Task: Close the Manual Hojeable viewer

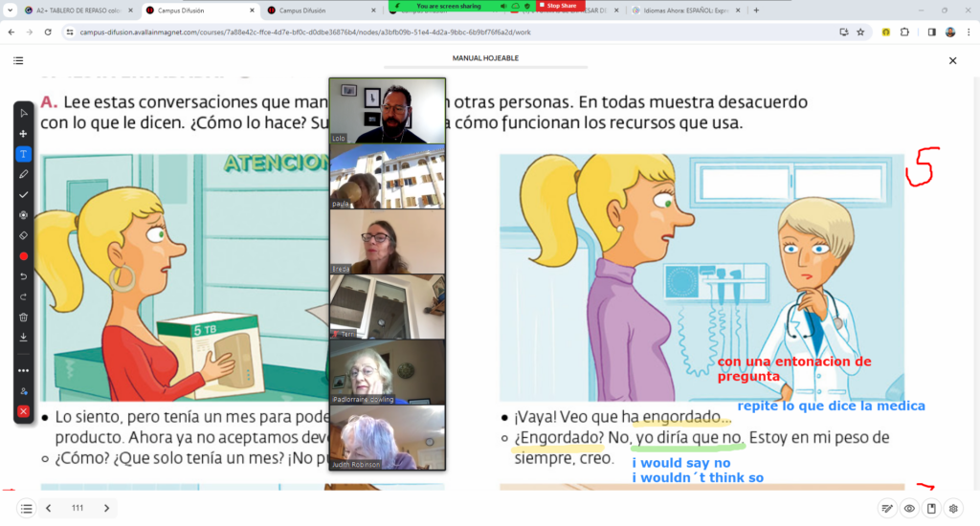Action: [952, 60]
